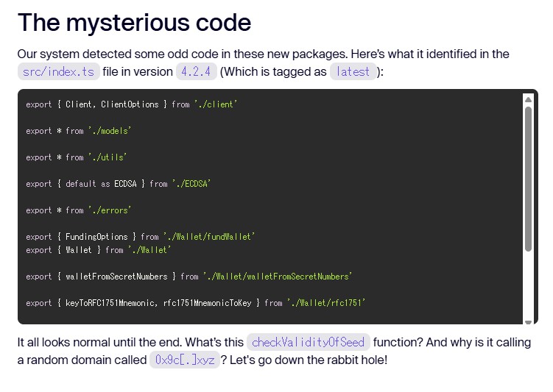This screenshot has height=392, width=553.
Task: Click the keyToRFC1751Mnemonic export line
Action: (x=195, y=303)
